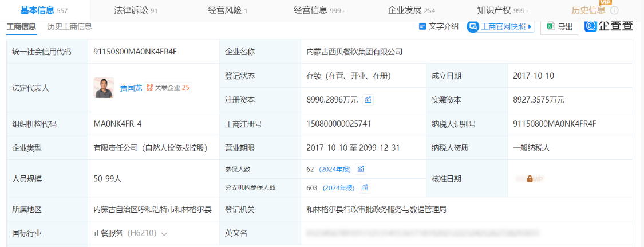Open 关联企业 25 related companies

[168, 88]
